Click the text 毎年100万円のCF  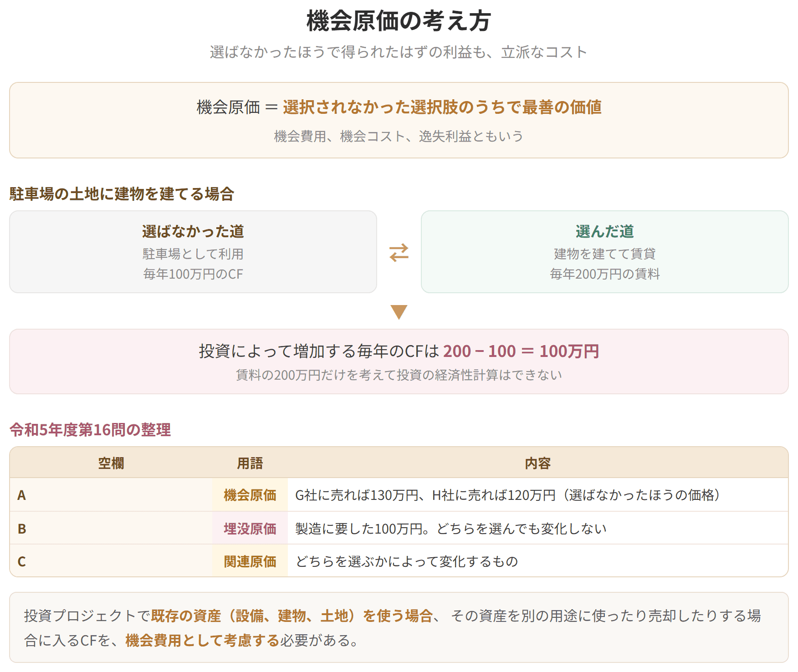coord(193,274)
